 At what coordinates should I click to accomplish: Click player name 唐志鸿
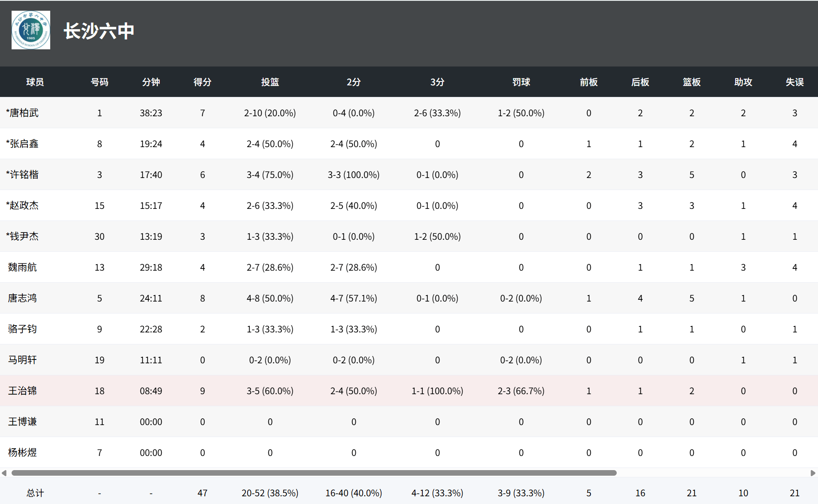click(22, 298)
